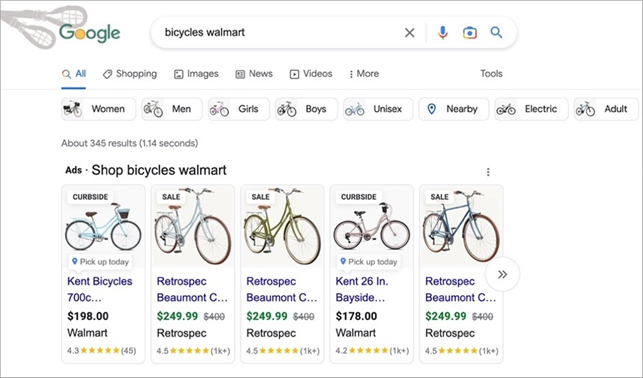643x378 pixels.
Task: Clear the search box with X icon
Action: coord(409,32)
